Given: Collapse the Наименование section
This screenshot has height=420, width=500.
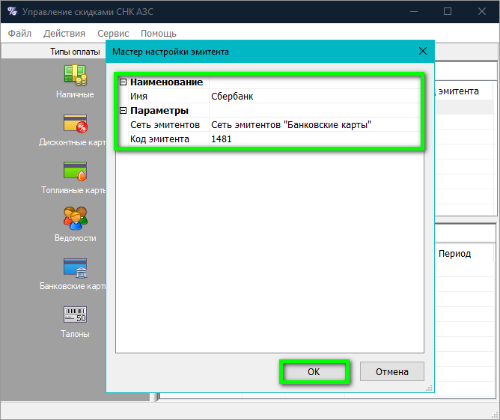Looking at the screenshot, I should point(123,82).
